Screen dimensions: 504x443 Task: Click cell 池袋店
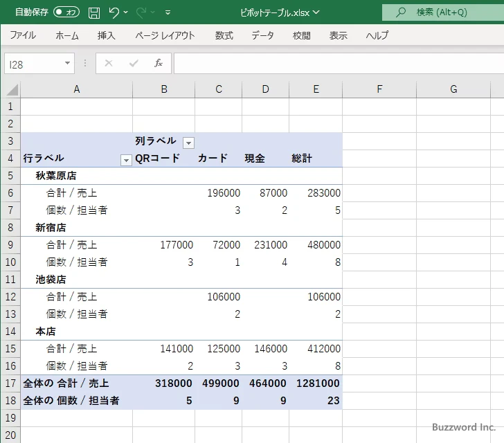(x=76, y=280)
